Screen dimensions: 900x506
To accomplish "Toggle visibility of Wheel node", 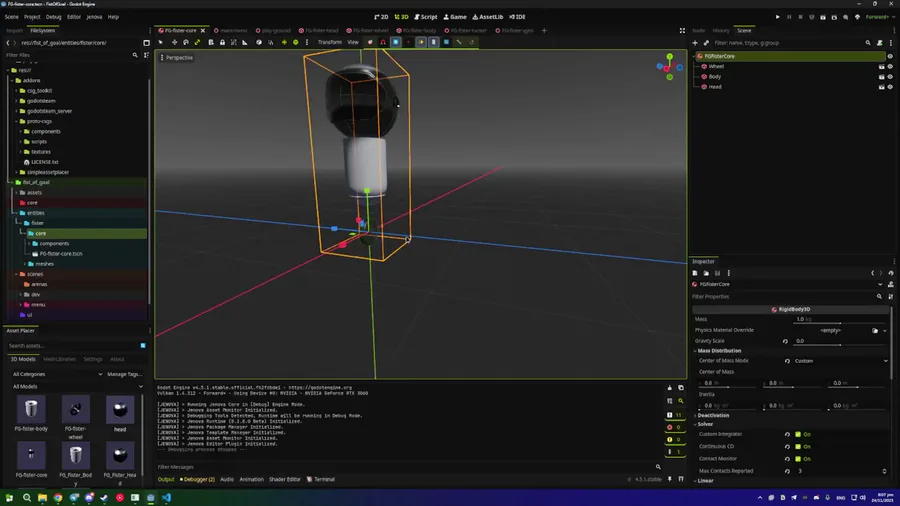I will (x=890, y=67).
